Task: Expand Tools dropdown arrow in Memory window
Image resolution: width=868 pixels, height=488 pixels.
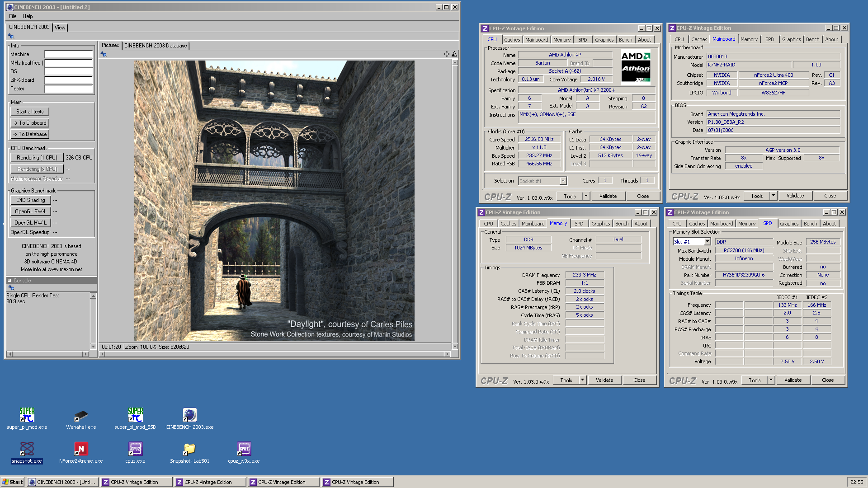Action: [x=582, y=380]
